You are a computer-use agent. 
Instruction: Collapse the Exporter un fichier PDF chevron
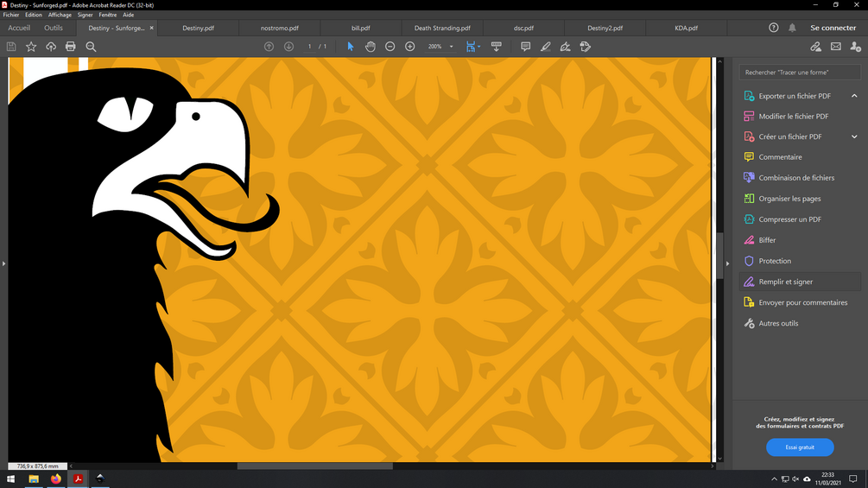[x=854, y=96]
